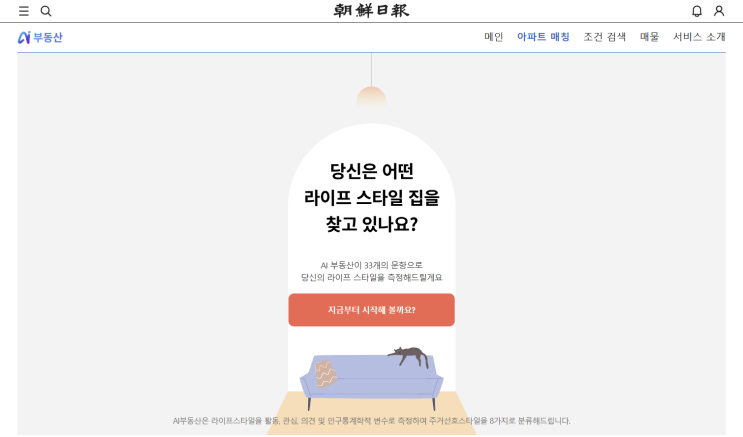Open the notification bell icon
Viewport: 743px width, 437px height.
click(x=697, y=11)
